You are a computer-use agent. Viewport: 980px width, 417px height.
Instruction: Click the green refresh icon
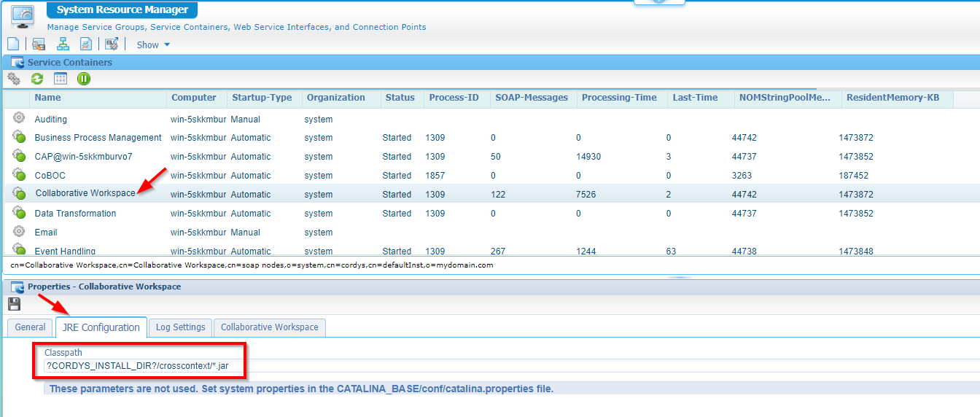pos(37,79)
